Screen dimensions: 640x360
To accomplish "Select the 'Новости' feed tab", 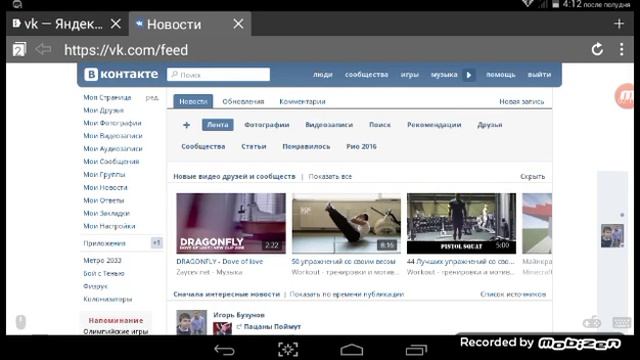I will tap(193, 101).
